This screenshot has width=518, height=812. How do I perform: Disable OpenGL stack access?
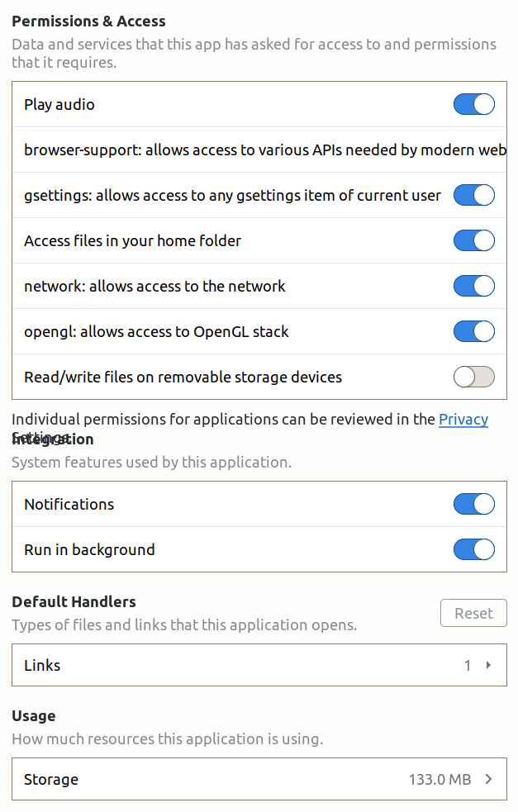click(x=473, y=331)
